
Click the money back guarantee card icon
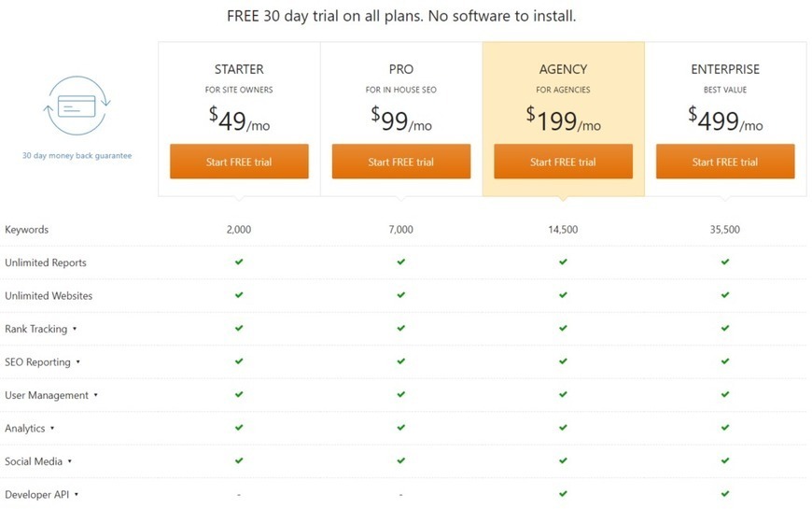tap(77, 106)
